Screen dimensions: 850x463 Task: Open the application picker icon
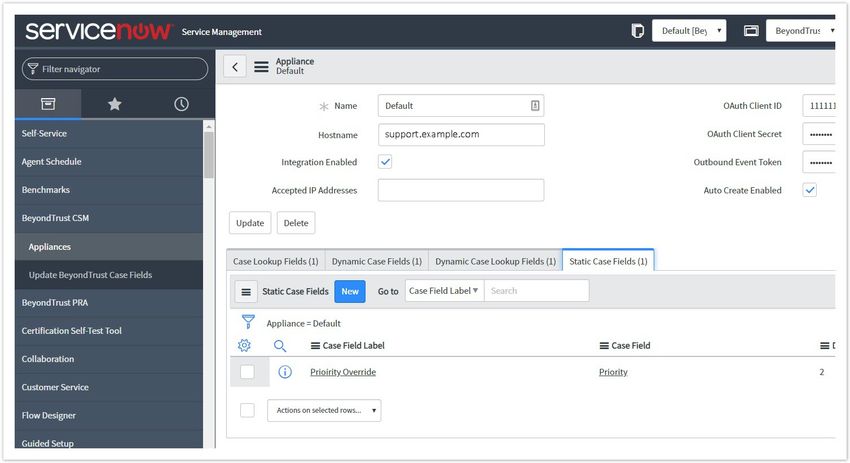(x=751, y=31)
